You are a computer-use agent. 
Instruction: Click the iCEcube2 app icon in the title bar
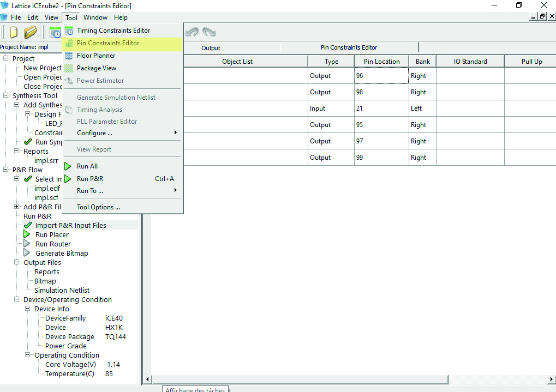[4, 5]
